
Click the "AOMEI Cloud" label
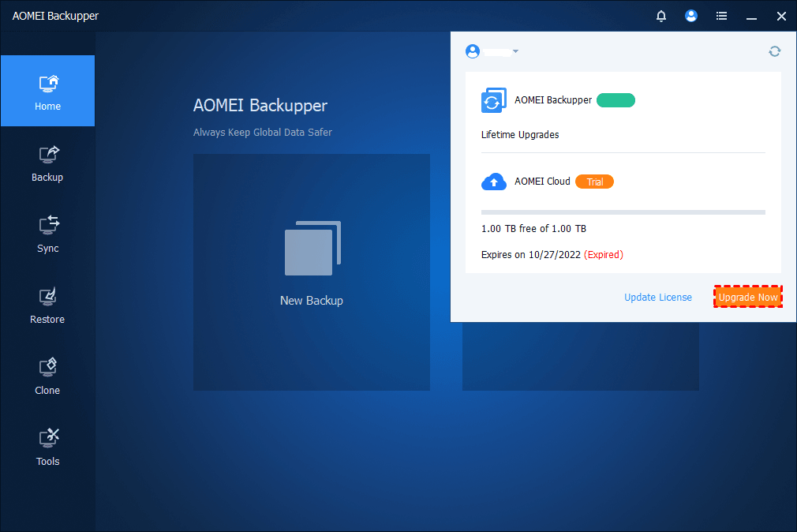pos(542,182)
